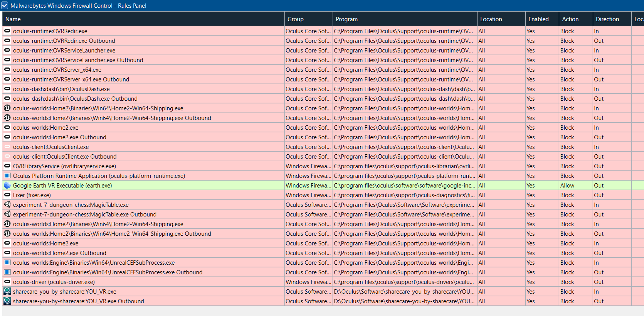The image size is (644, 316).
Task: Click the icon for the inbound UnrealCEFSubProcess.exe rule
Action: [x=7, y=262]
